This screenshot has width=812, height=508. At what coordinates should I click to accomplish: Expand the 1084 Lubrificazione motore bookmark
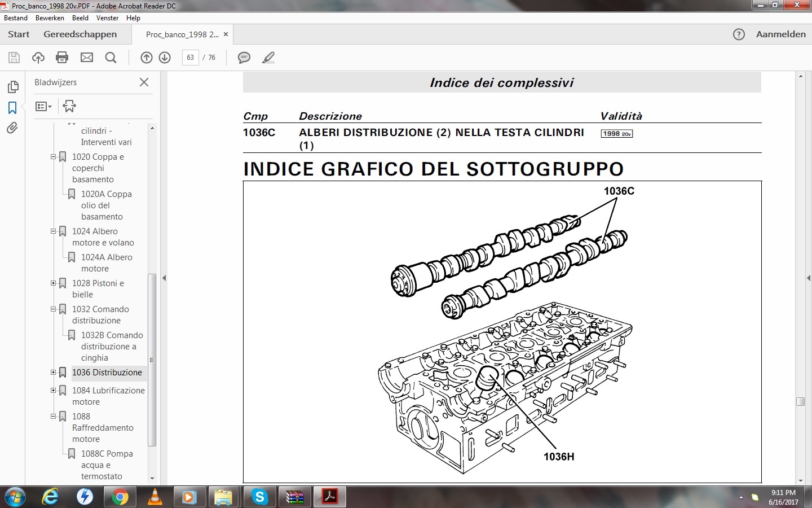(x=54, y=391)
